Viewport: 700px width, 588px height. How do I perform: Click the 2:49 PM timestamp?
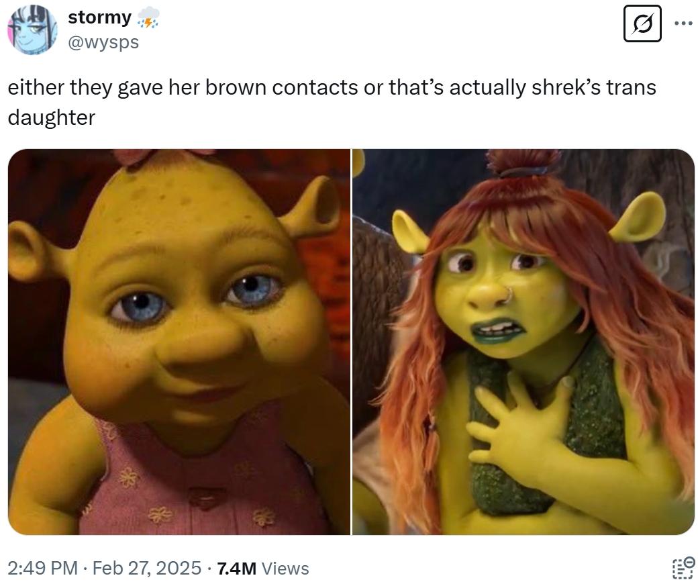42,569
